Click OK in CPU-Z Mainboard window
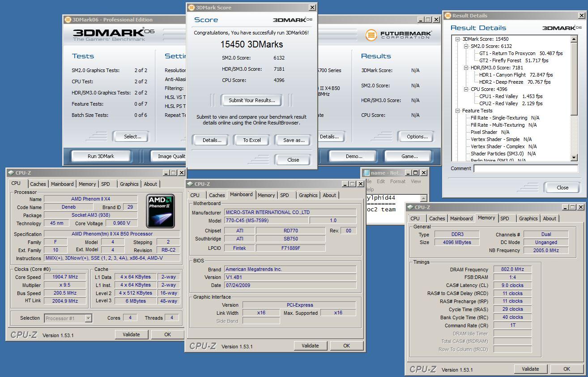Image resolution: width=588 pixels, height=377 pixels. pos(346,346)
